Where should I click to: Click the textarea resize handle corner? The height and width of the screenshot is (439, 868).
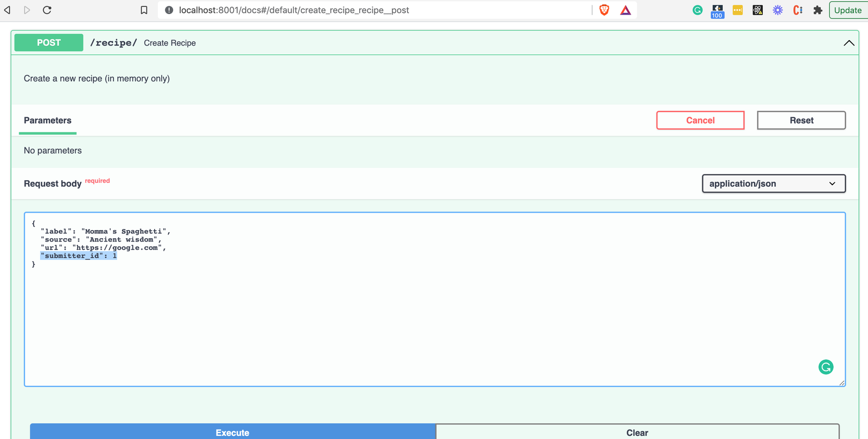click(x=842, y=383)
